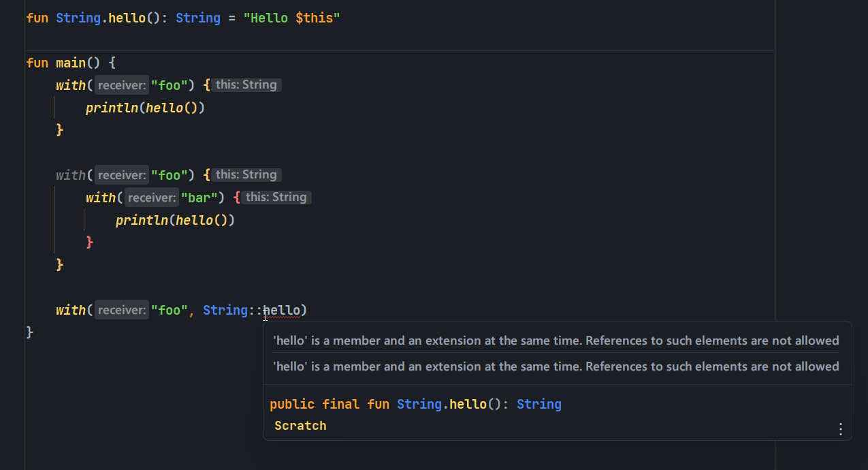Click the String.hello function signature in the popup
Viewport: 868px width, 470px height.
tap(415, 403)
